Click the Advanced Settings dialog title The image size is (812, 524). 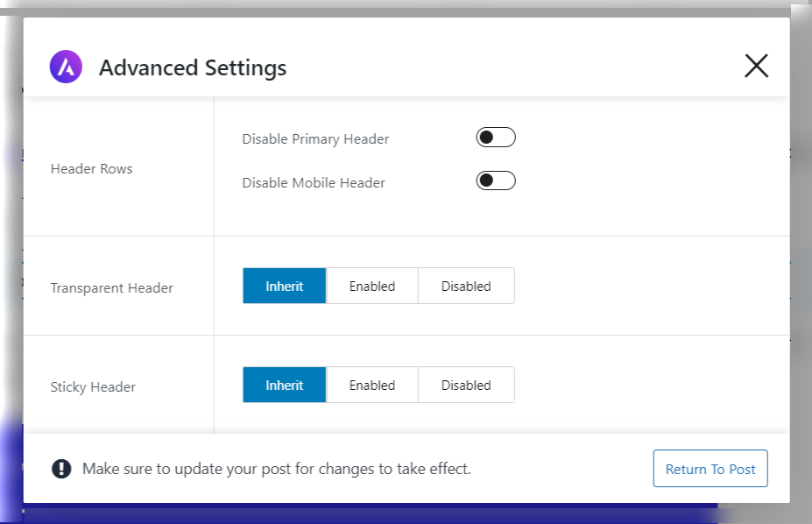click(x=193, y=67)
